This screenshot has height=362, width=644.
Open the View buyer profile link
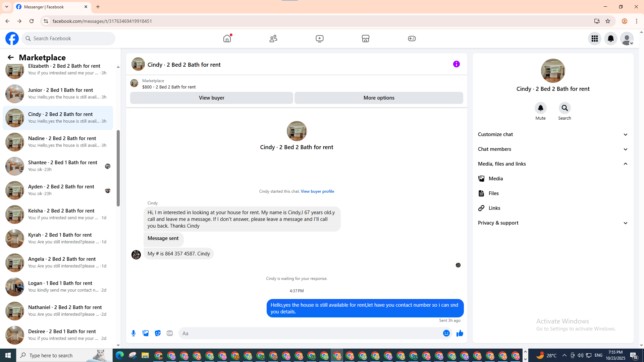pyautogui.click(x=317, y=191)
